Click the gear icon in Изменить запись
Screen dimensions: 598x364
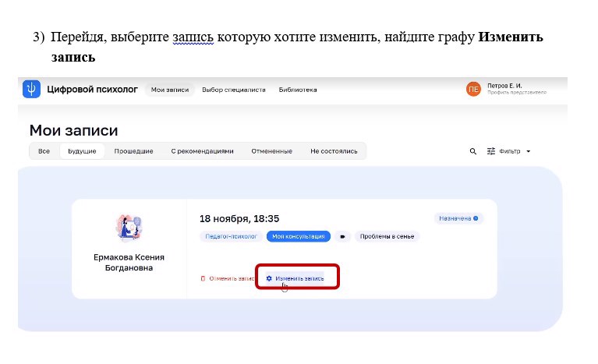pos(269,278)
